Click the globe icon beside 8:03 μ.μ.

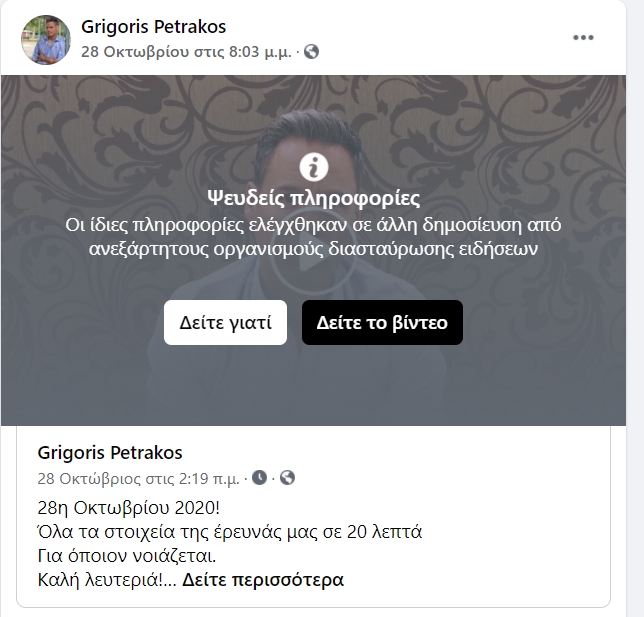click(x=311, y=51)
